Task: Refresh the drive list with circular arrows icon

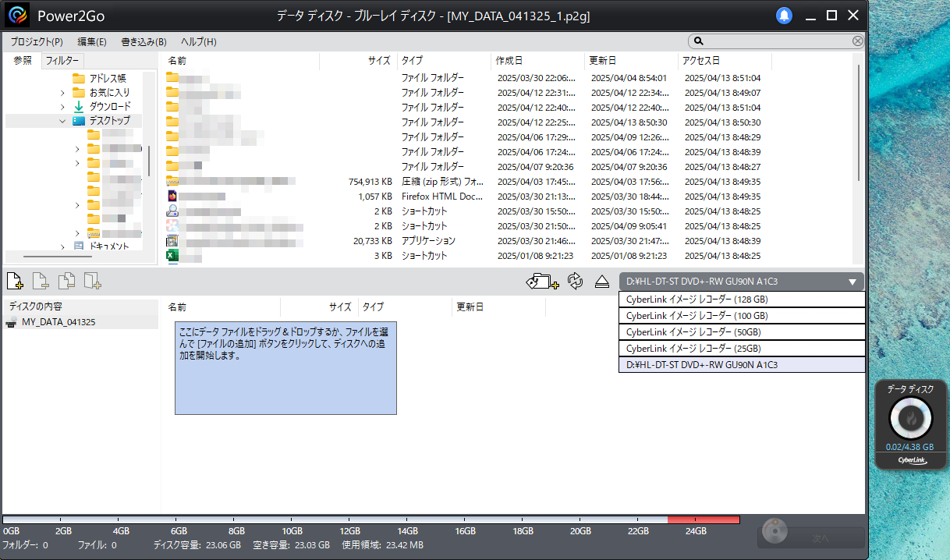Action: click(x=576, y=282)
